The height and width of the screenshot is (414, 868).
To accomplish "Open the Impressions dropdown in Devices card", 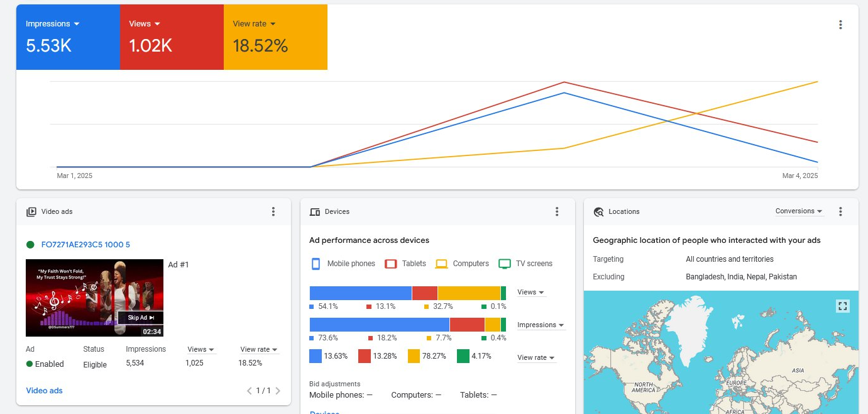I will (x=541, y=325).
